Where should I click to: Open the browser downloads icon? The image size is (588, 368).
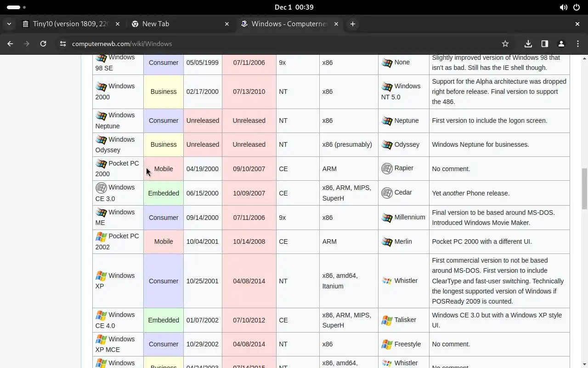[x=528, y=44]
